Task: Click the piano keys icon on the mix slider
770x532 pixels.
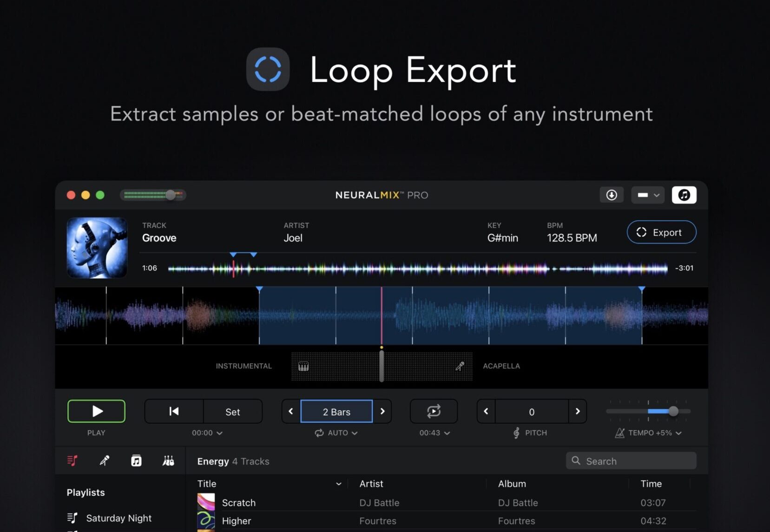Action: pyautogui.click(x=303, y=366)
